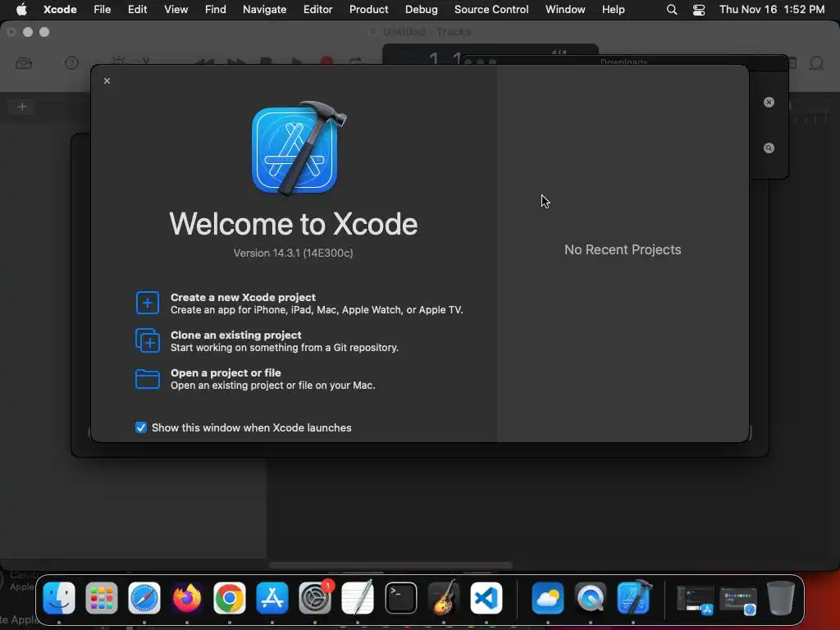Select Open a project or file
Screen dimensions: 840x630
[255, 379]
